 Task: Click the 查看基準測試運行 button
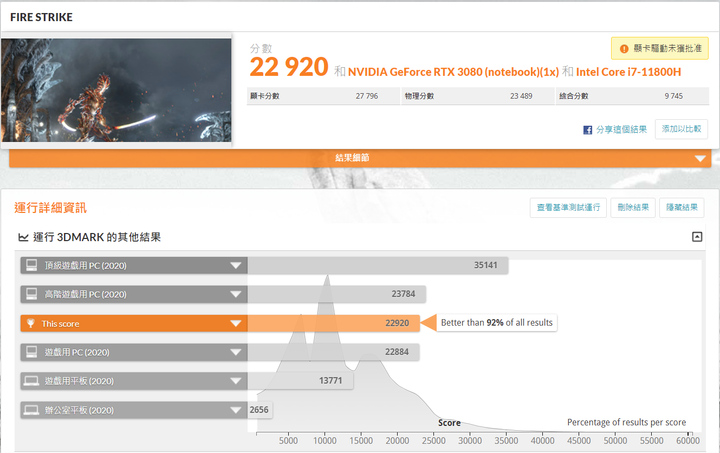pyautogui.click(x=568, y=207)
